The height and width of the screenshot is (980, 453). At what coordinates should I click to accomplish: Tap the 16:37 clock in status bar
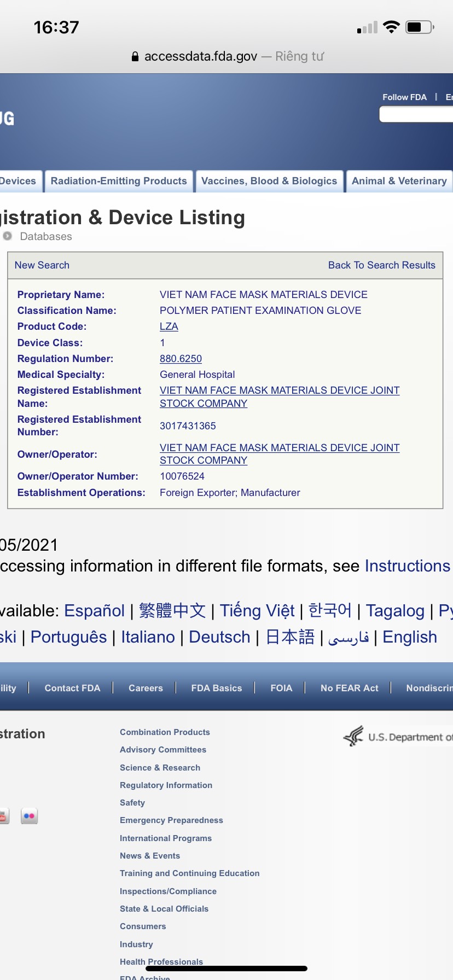click(56, 27)
